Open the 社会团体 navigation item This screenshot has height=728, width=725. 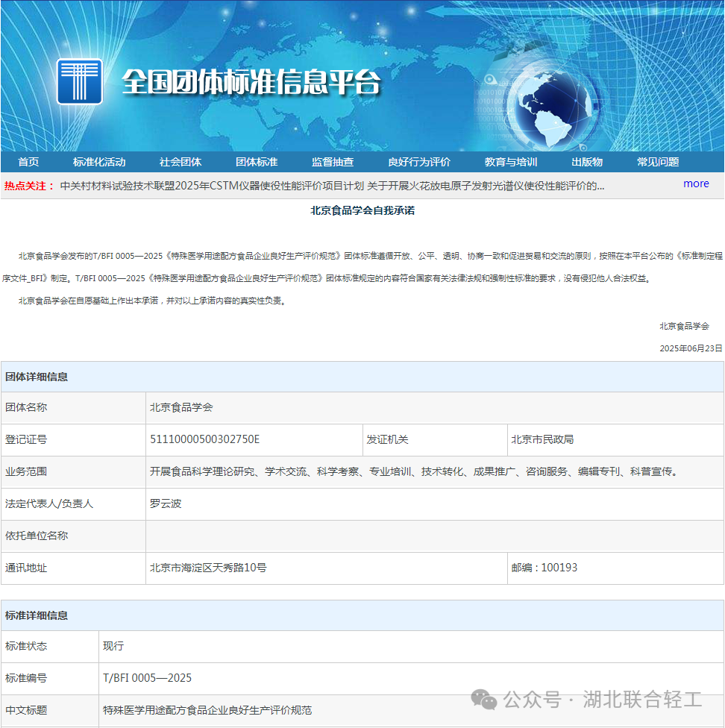click(181, 162)
